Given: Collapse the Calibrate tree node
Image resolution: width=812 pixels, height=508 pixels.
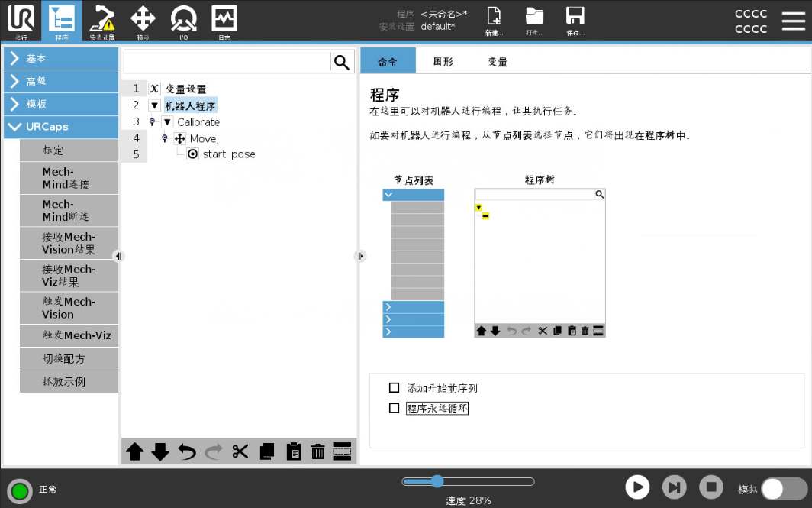Looking at the screenshot, I should pyautogui.click(x=167, y=122).
